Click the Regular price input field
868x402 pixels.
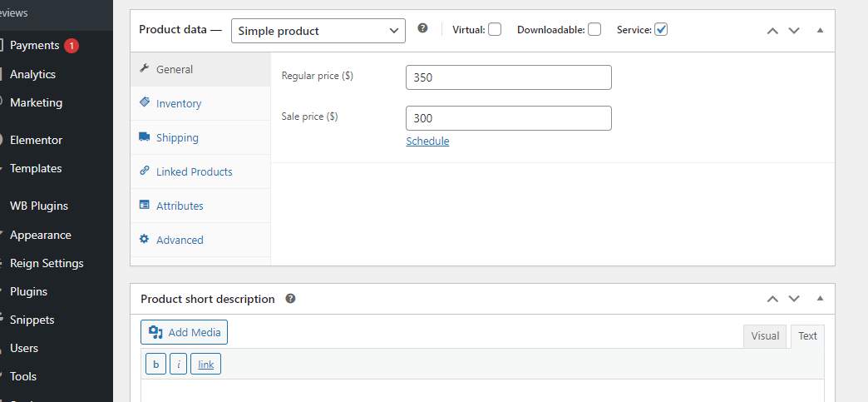pyautogui.click(x=509, y=77)
